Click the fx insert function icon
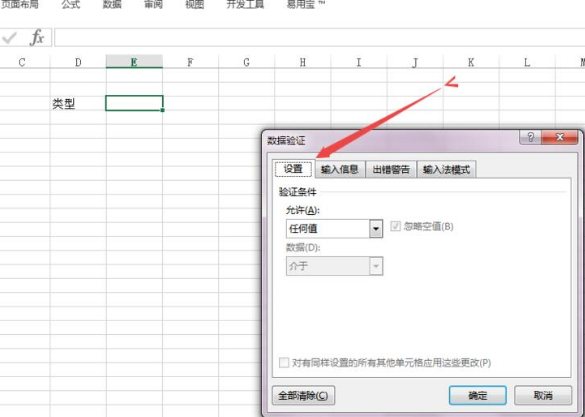Screen dimensions: 585x417 pos(37,37)
